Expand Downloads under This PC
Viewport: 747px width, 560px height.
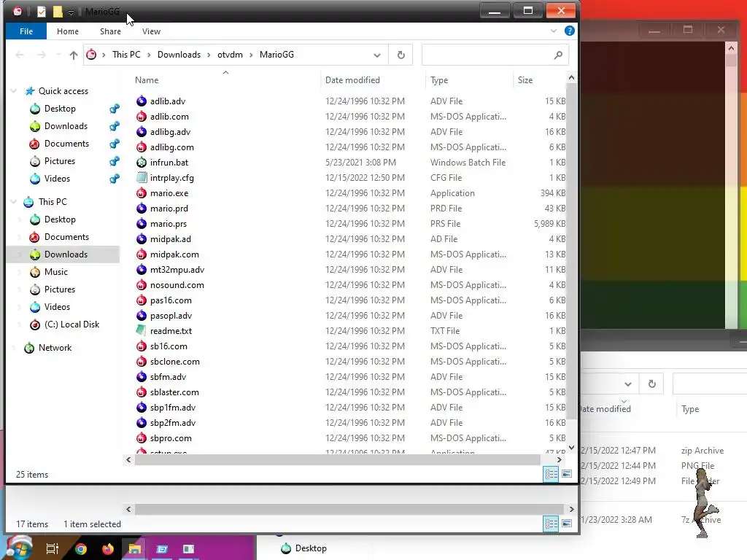[20, 254]
